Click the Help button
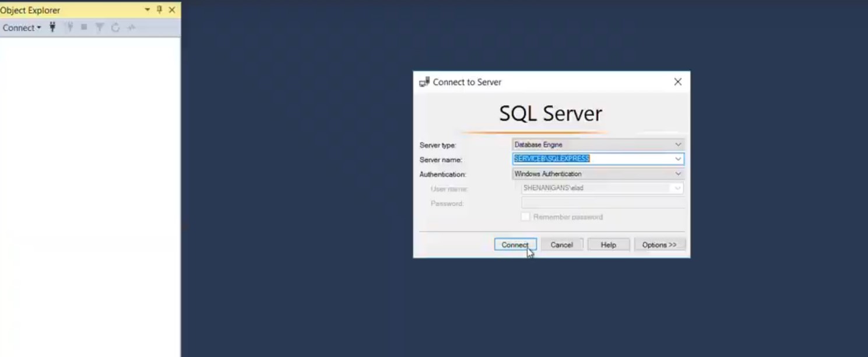The image size is (868, 357). [609, 245]
